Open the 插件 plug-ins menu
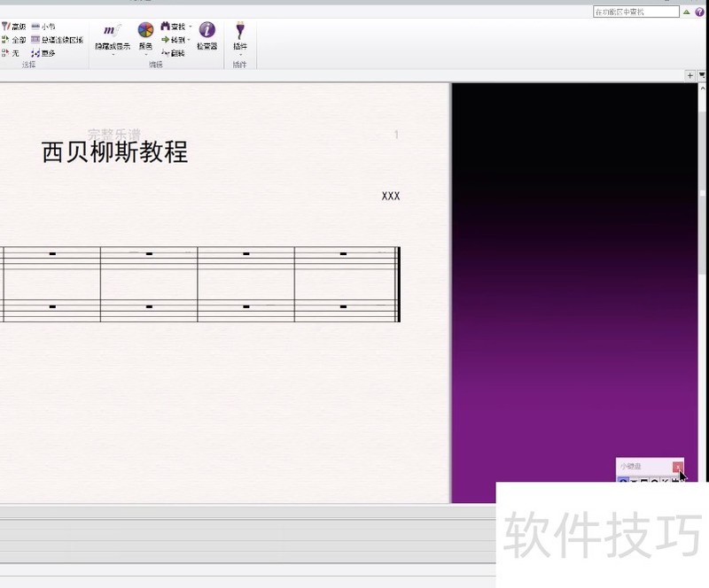The width and height of the screenshot is (709, 588). tap(240, 39)
